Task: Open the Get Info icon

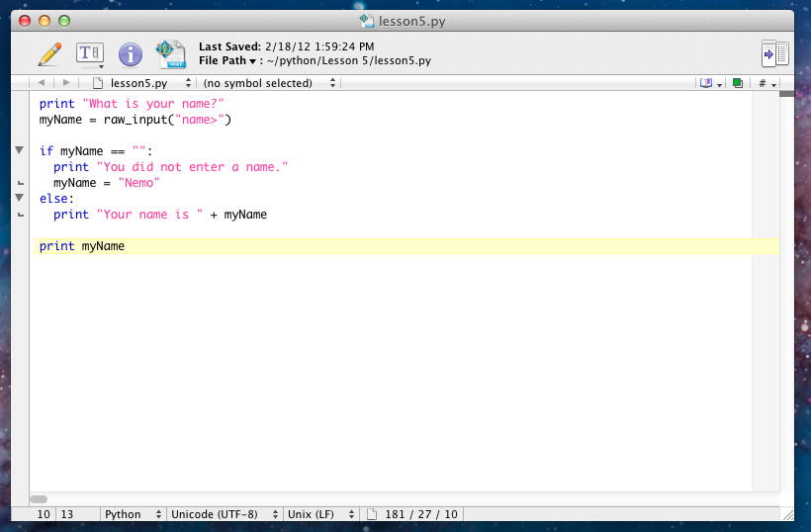Action: tap(131, 54)
